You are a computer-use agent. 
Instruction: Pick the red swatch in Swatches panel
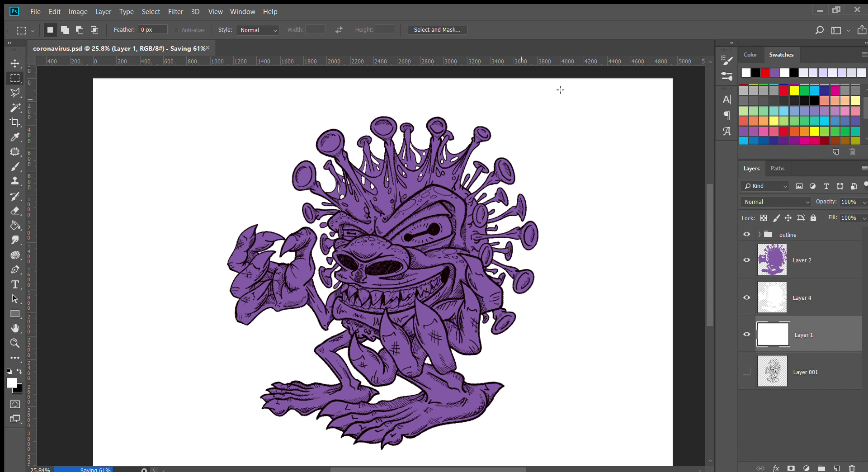pyautogui.click(x=765, y=73)
